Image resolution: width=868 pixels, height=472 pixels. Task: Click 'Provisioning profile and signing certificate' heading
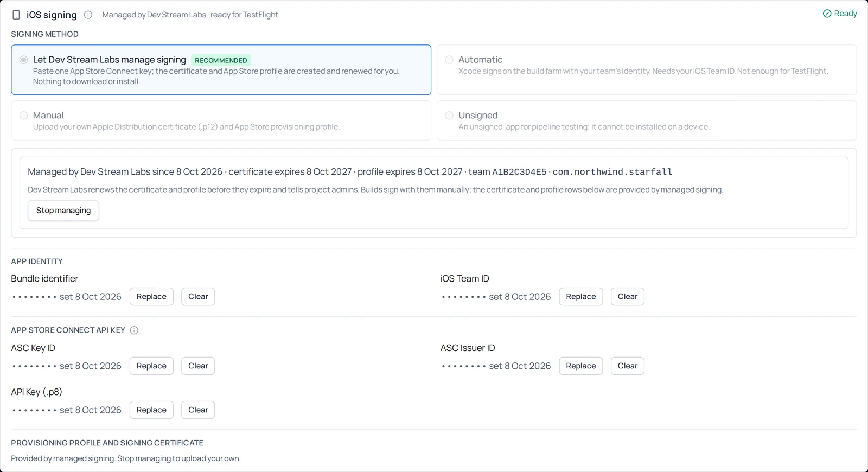click(x=107, y=443)
